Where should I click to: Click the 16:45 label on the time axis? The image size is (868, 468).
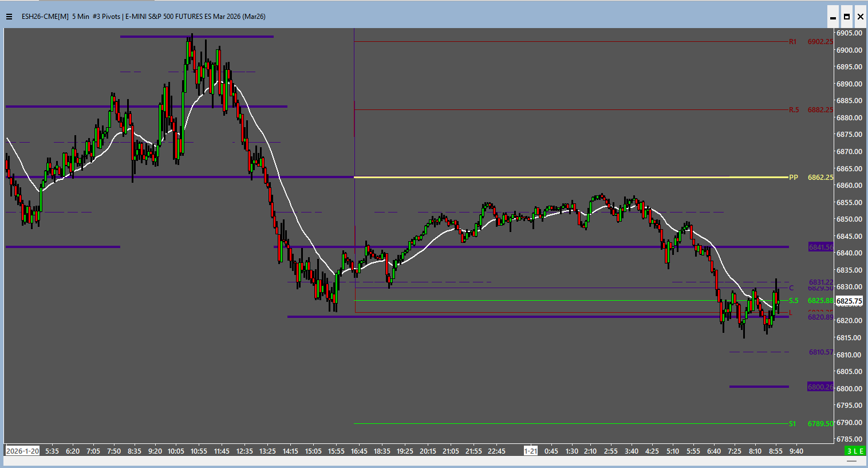point(359,451)
